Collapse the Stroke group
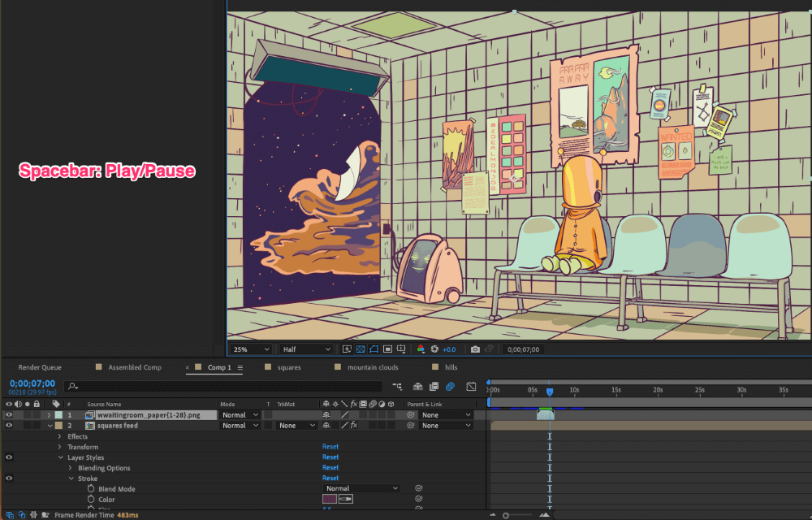The width and height of the screenshot is (812, 520). point(71,479)
